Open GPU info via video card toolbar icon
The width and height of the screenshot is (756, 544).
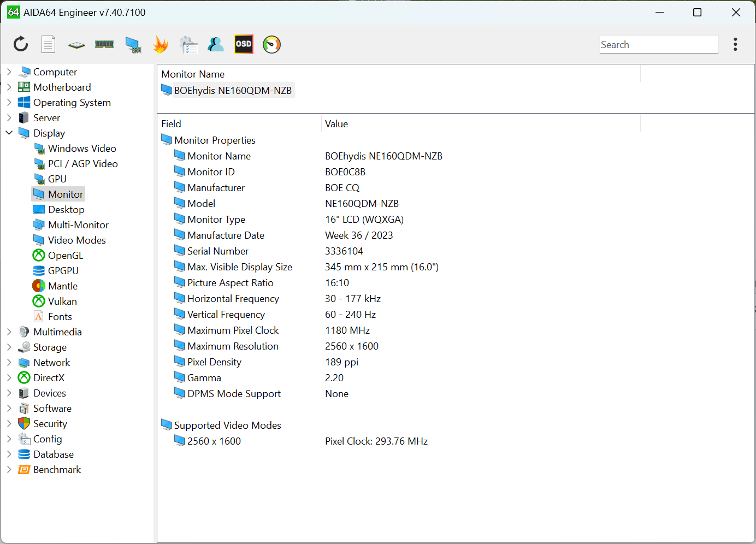coord(133,44)
